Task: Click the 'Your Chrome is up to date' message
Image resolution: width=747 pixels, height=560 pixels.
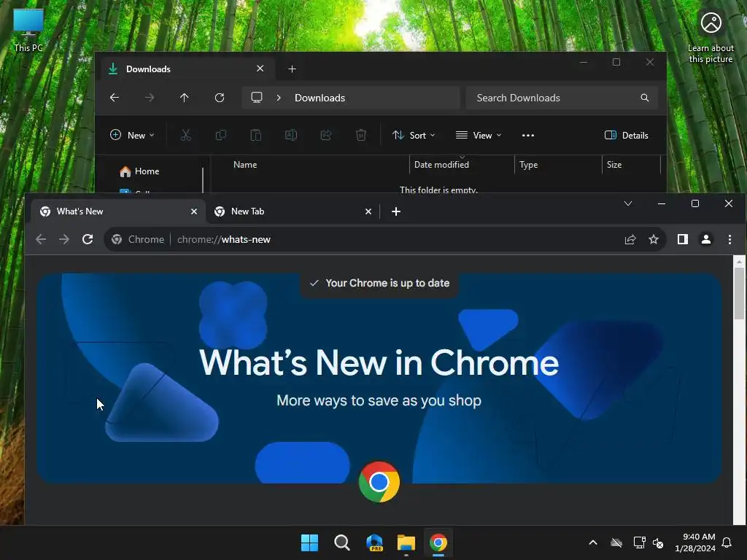Action: point(379,284)
